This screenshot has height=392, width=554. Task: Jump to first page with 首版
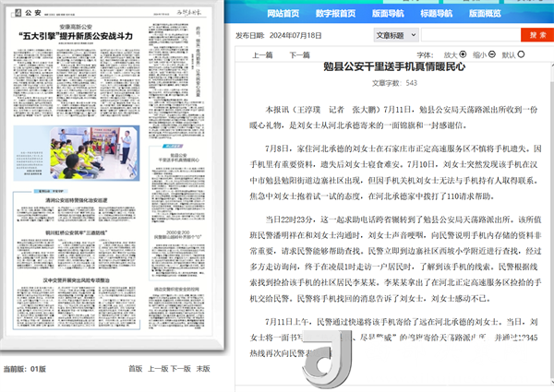(136, 368)
